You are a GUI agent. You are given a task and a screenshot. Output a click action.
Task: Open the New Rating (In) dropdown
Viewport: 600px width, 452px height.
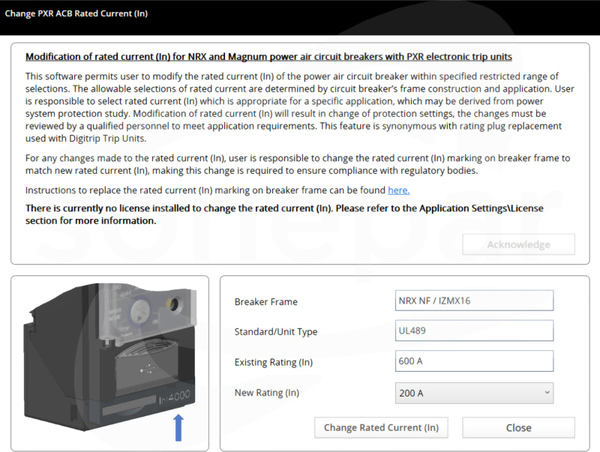click(x=474, y=393)
